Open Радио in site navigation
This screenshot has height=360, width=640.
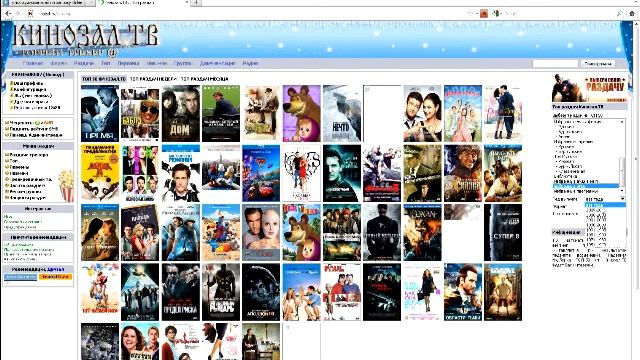tap(250, 63)
